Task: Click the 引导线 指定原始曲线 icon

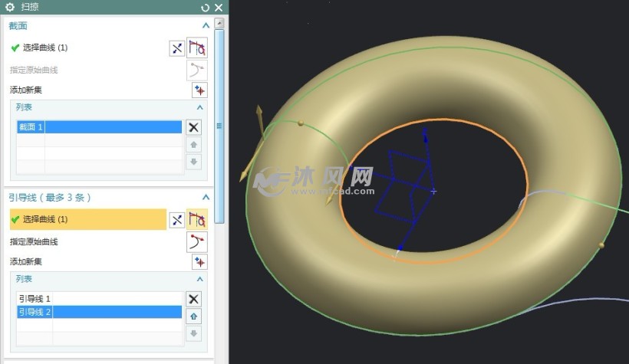Action: pos(197,241)
